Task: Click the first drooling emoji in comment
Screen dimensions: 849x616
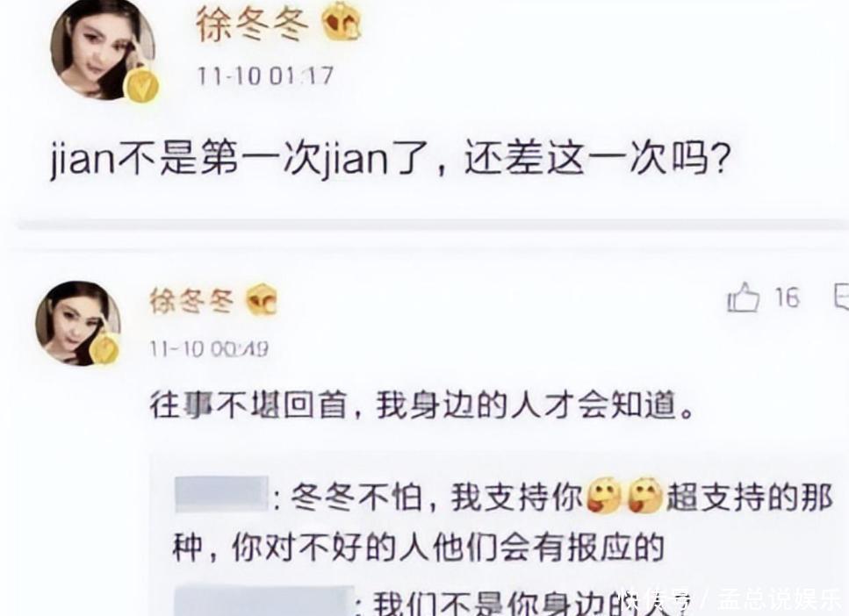Action: coord(604,495)
